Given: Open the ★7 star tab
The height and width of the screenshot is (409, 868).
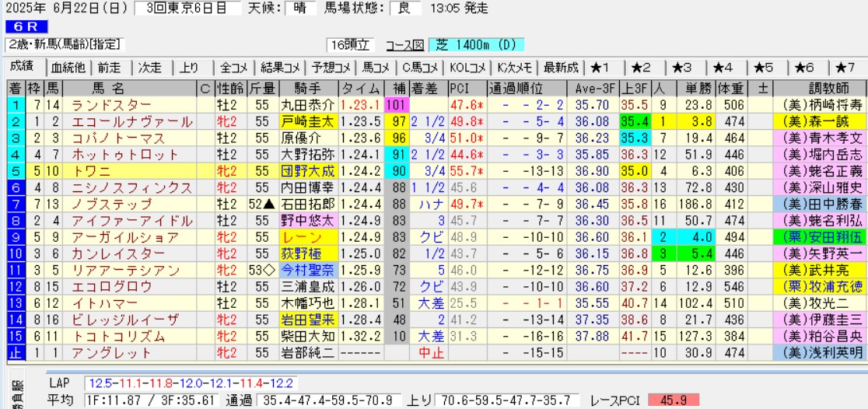Looking at the screenshot, I should click(x=845, y=67).
